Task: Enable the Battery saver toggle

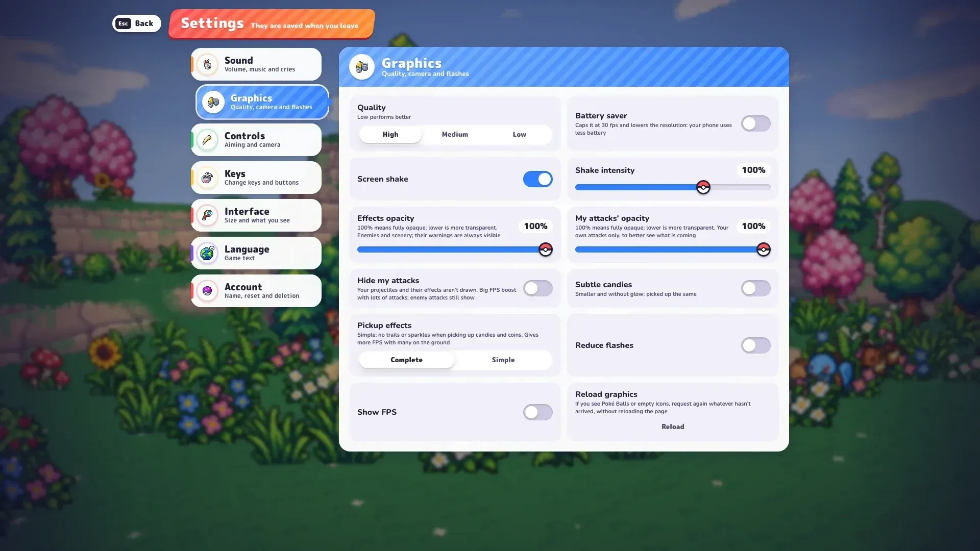Action: [x=755, y=123]
